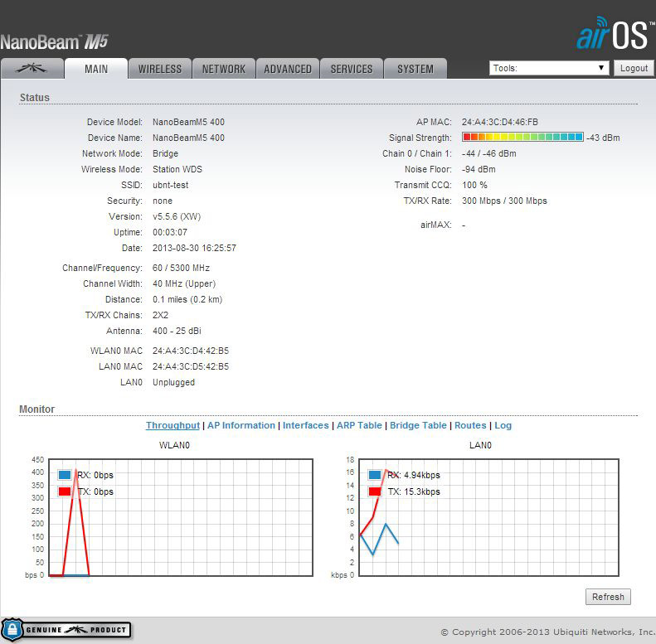Click the uptime value 00:03:07

(x=170, y=232)
